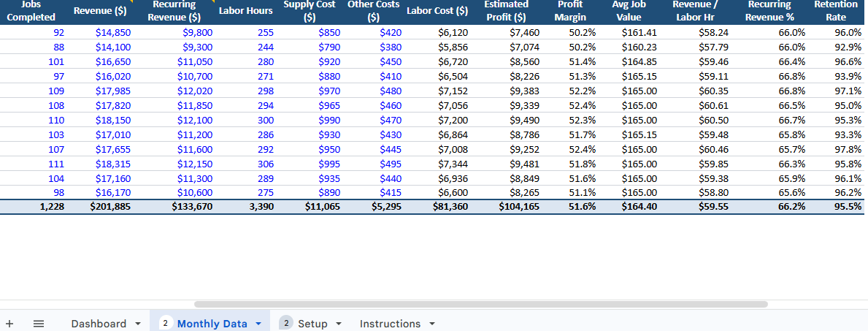Select the Revenue ($) column header

[x=99, y=12]
